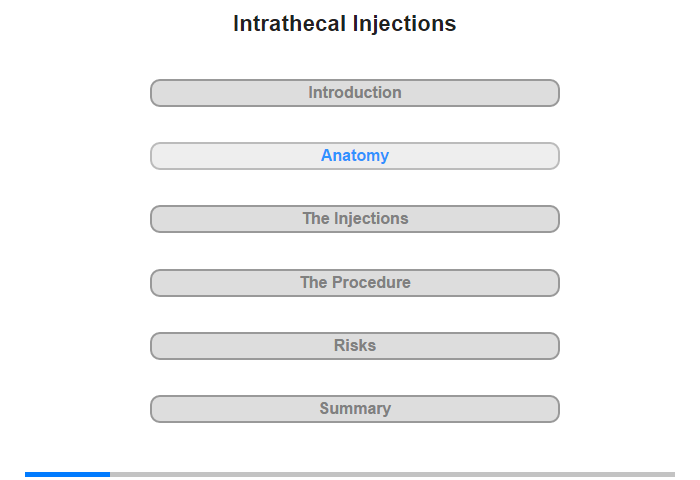Select the first menu item, Introduction
Viewport: 700px width, 480px height.
click(x=354, y=93)
